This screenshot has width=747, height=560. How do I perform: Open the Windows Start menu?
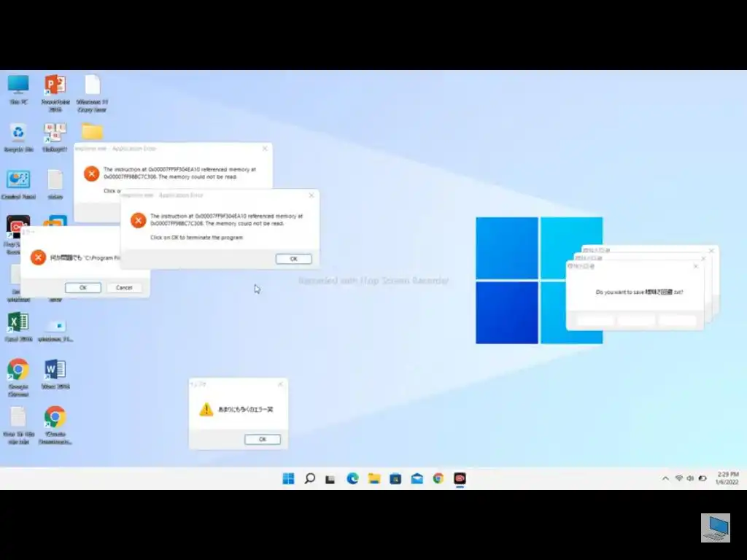coord(288,478)
